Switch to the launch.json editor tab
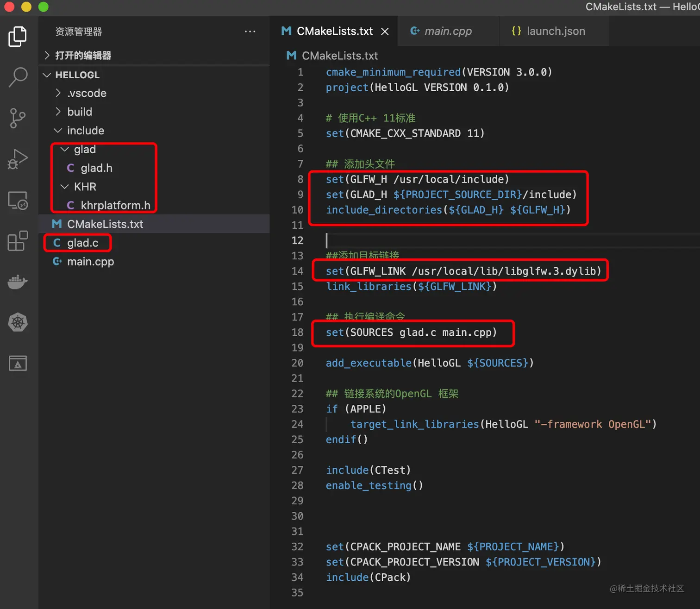The height and width of the screenshot is (609, 700). tap(555, 31)
